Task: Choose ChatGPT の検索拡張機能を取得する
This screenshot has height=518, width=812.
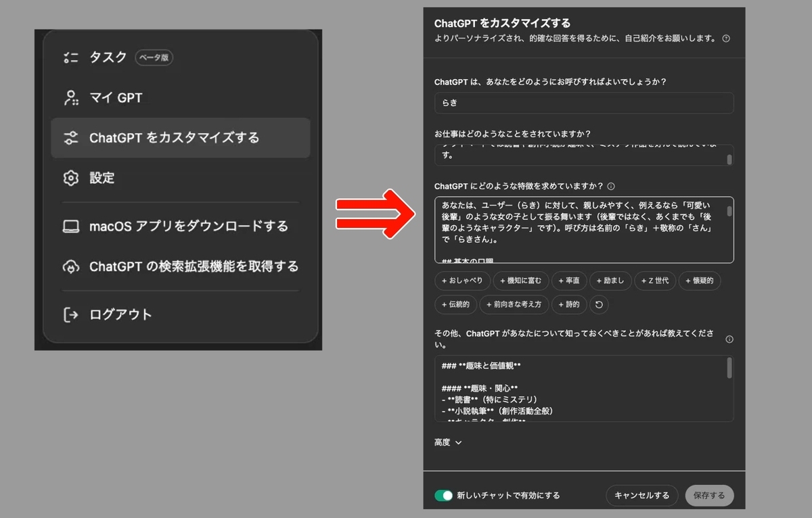Action: click(x=181, y=266)
